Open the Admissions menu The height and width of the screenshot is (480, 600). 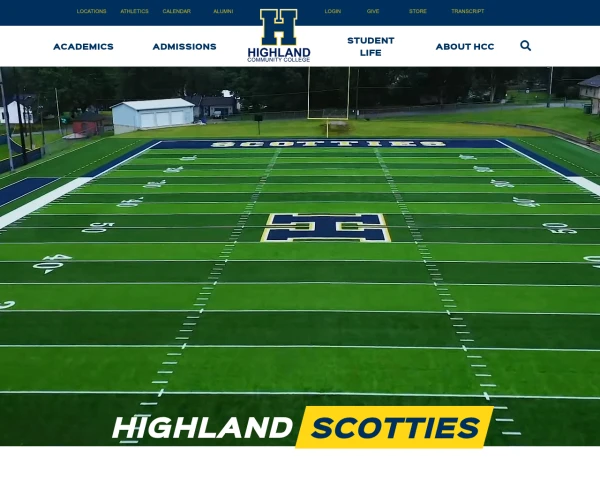coord(184,47)
